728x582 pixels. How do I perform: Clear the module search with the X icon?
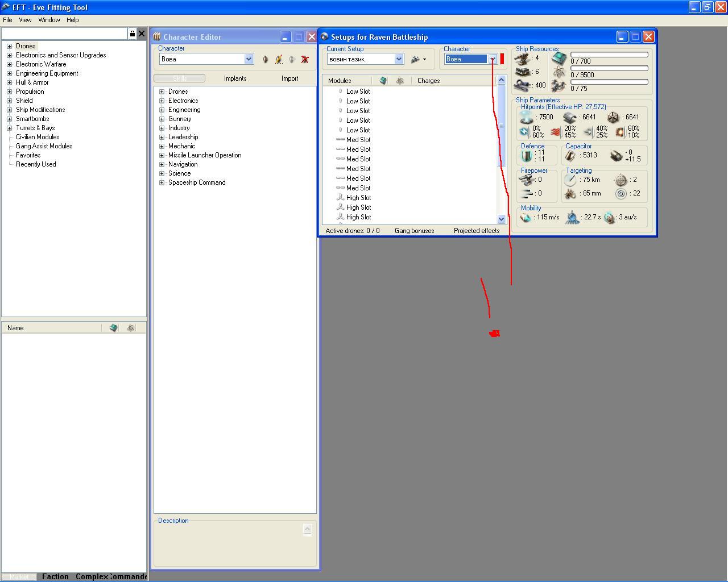tap(142, 34)
